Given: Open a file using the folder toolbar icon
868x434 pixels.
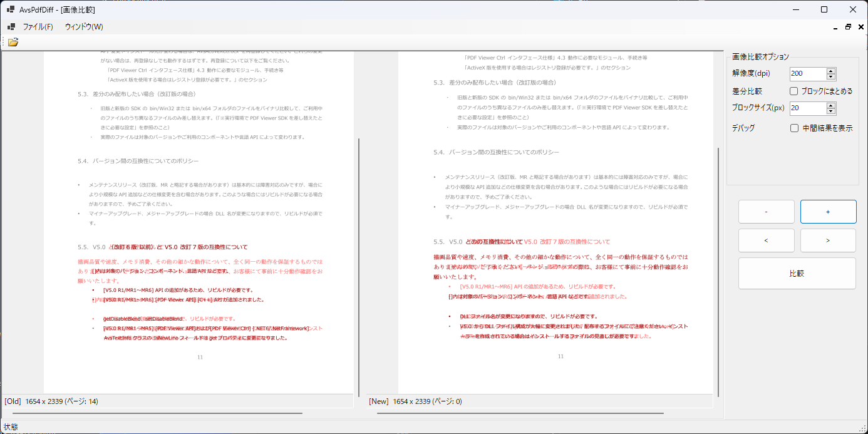Looking at the screenshot, I should 13,42.
